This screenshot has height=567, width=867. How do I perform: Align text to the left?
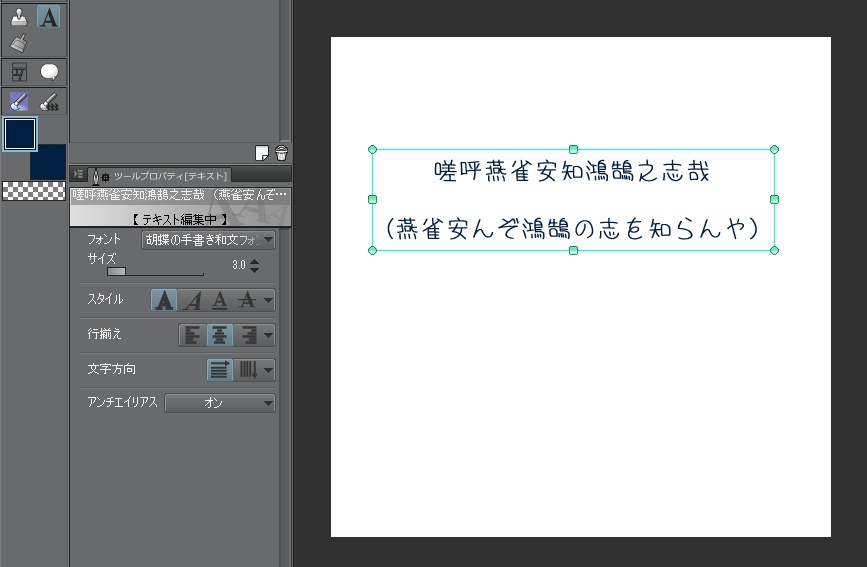191,335
